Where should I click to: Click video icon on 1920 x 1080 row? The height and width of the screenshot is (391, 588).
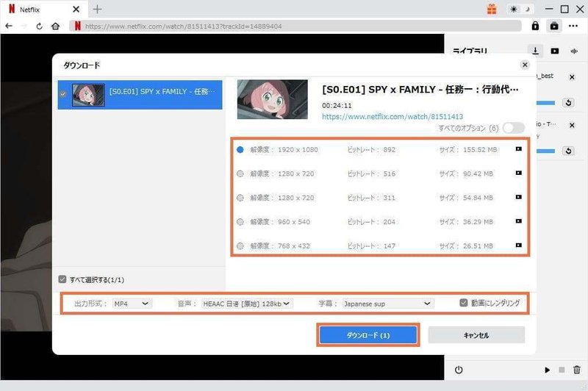click(x=519, y=149)
